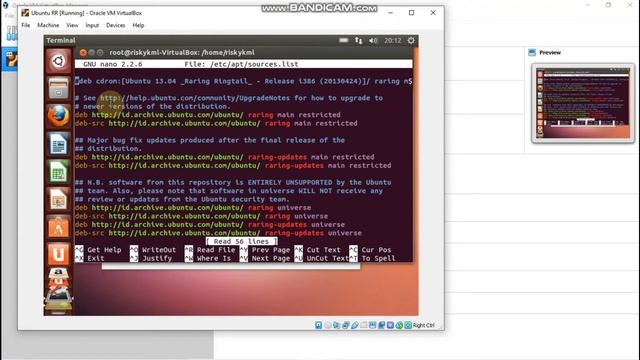Open the network indicator in Ubuntu panel
Screen dimensions: 640x360
(x=358, y=40)
